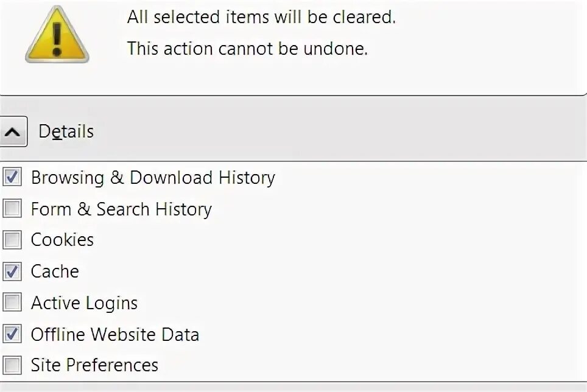Viewport: 587px width, 392px height.
Task: Click the "Cookies" label text
Action: pyautogui.click(x=62, y=240)
